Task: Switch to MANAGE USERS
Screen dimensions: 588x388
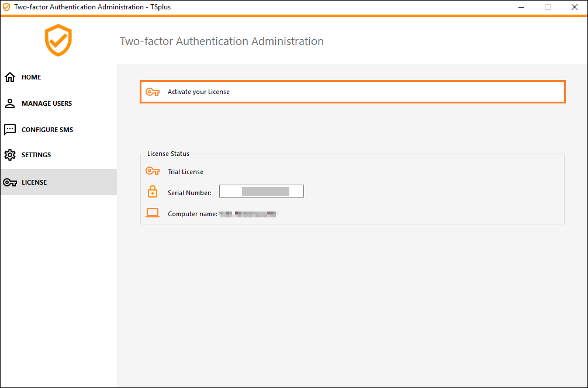Action: click(47, 103)
